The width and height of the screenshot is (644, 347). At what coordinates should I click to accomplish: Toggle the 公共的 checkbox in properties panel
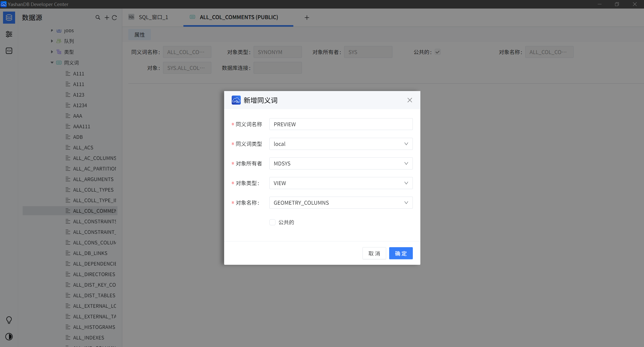(x=438, y=52)
